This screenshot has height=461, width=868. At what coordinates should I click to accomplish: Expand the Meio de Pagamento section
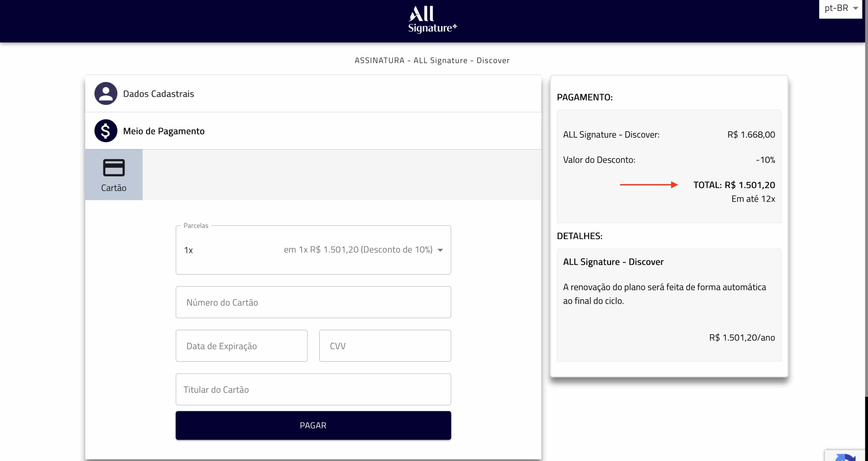point(313,131)
